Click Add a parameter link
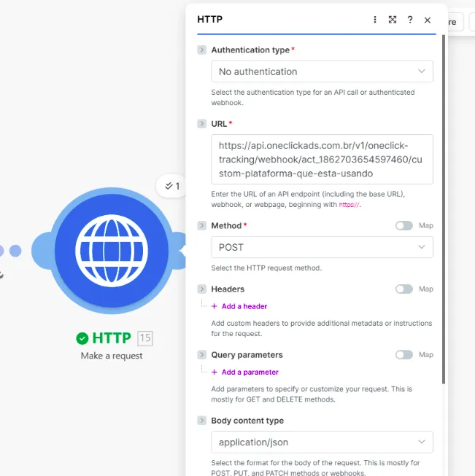The image size is (475, 476). point(245,372)
